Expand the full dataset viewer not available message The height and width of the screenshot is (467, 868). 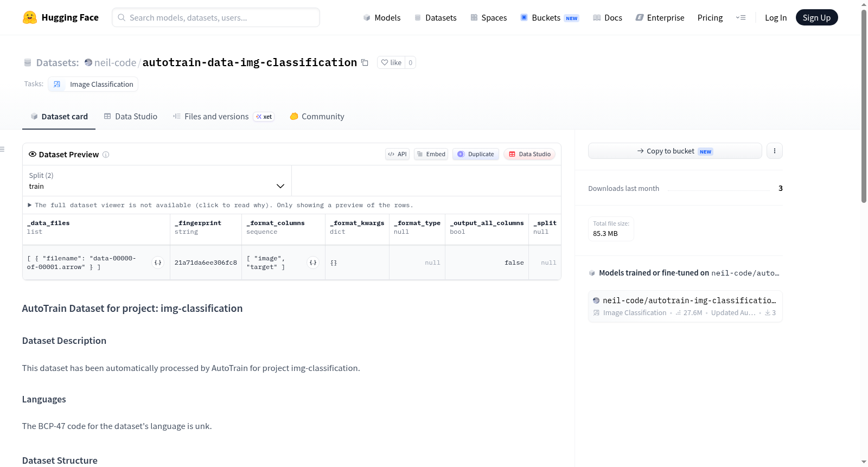(x=220, y=205)
